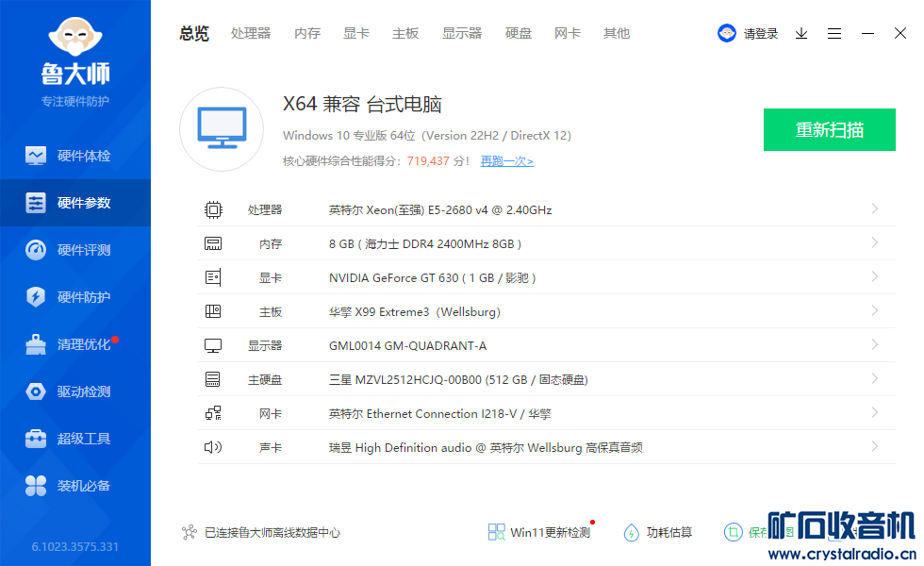Expand the 主板 row chevron
The image size is (924, 566).
pyautogui.click(x=875, y=310)
